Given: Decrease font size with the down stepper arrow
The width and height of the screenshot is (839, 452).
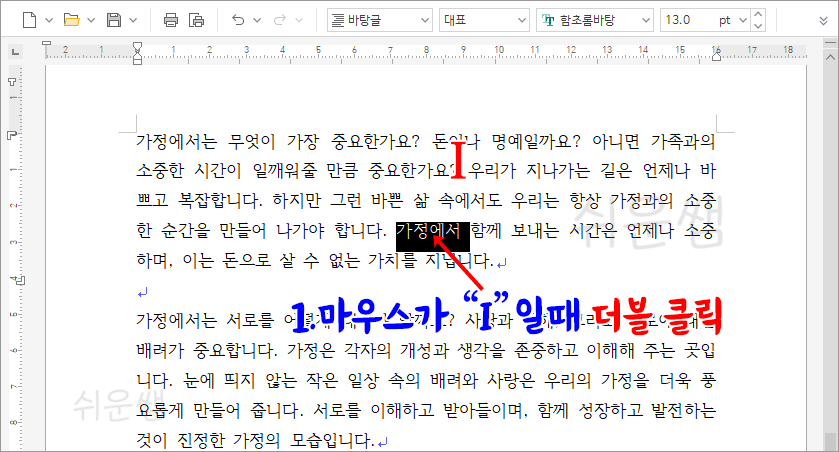Looking at the screenshot, I should (758, 26).
